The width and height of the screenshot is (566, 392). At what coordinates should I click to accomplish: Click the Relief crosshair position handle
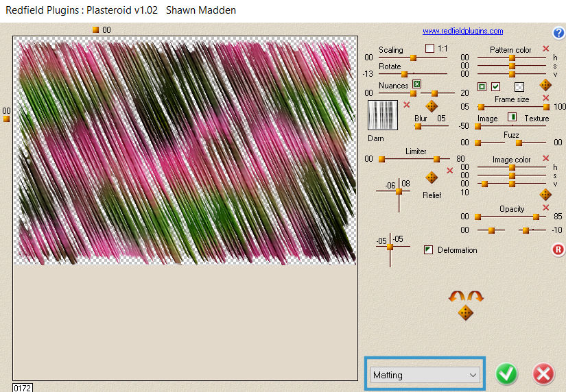pos(399,191)
